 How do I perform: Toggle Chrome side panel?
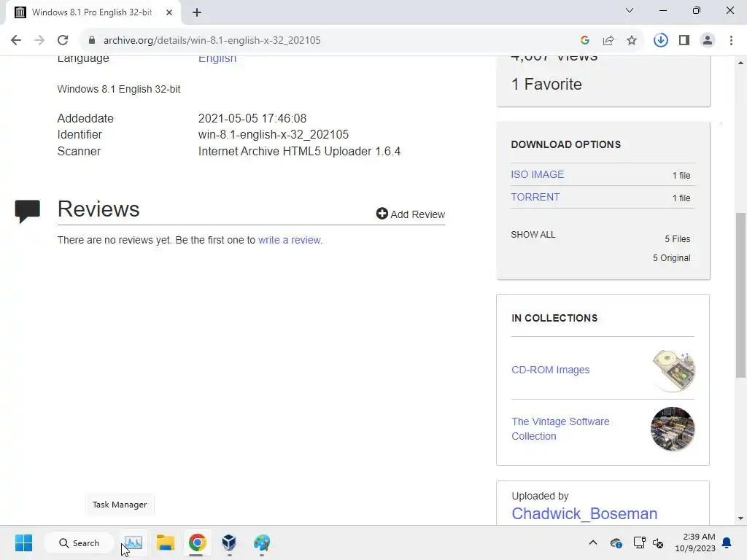[684, 41]
